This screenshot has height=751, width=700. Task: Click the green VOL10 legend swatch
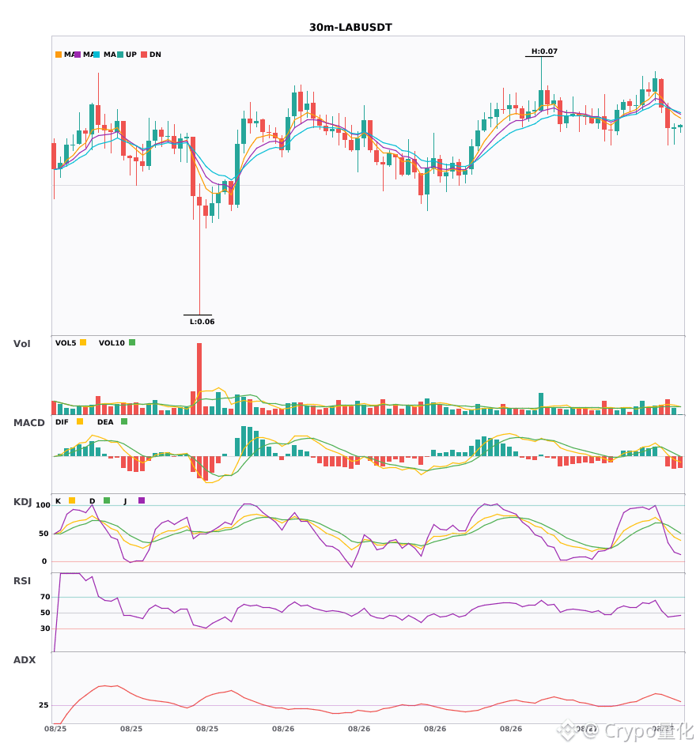tap(132, 342)
